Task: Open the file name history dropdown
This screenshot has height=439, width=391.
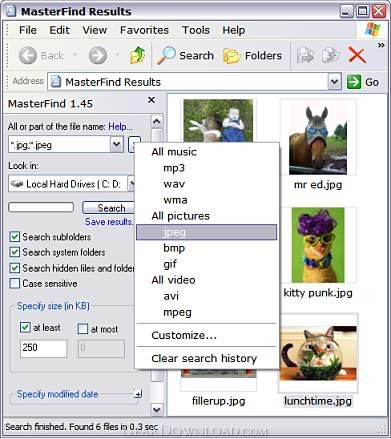Action: tap(117, 145)
